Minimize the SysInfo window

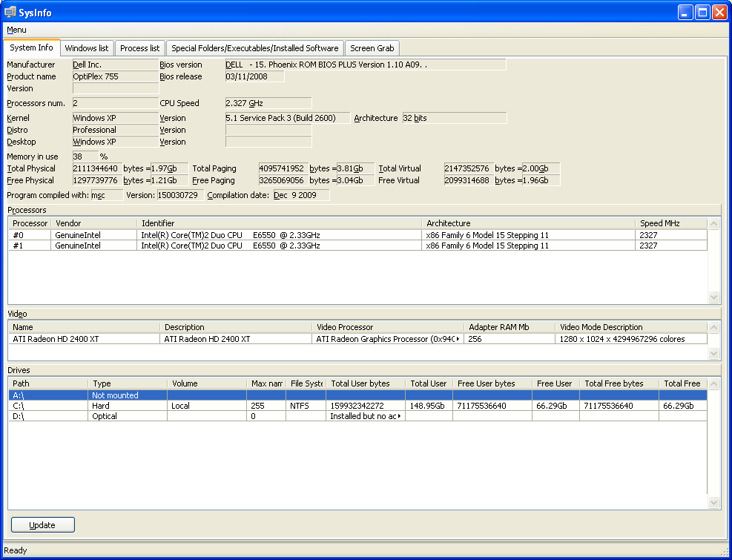(685, 12)
